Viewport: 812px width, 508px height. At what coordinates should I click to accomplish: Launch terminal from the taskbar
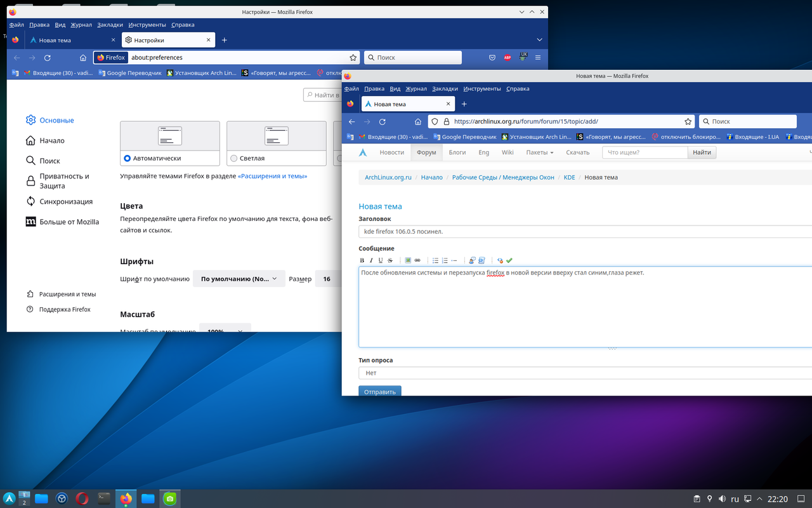pos(104,498)
